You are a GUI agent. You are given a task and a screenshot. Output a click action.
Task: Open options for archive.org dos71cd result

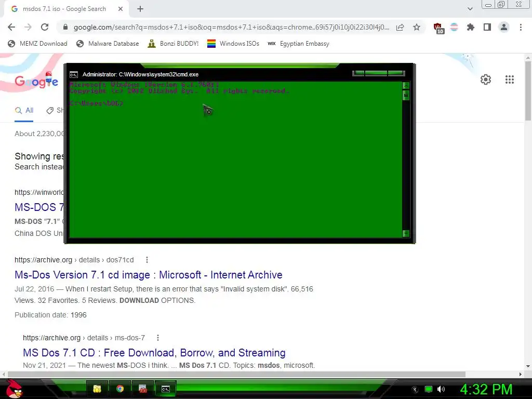point(147,260)
